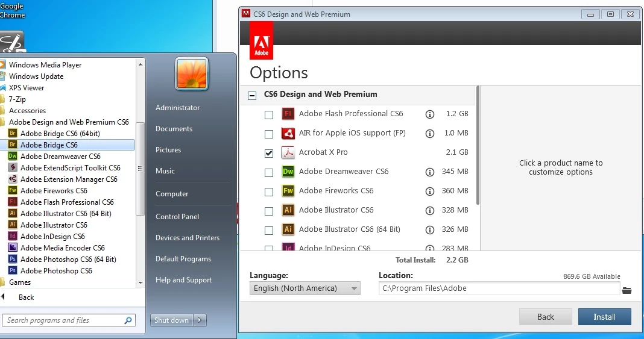Screen dimensions: 644x339
Task: Open Documents from Start menu
Action: [x=174, y=129]
